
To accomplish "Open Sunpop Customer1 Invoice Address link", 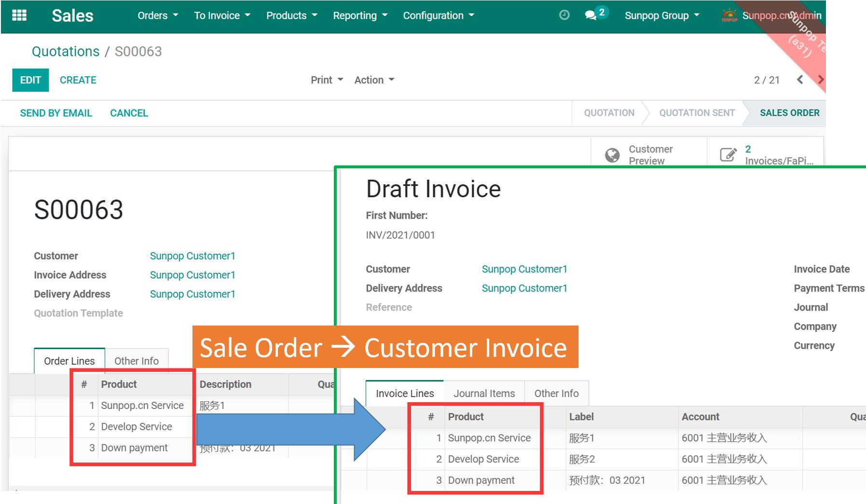I will click(x=192, y=275).
